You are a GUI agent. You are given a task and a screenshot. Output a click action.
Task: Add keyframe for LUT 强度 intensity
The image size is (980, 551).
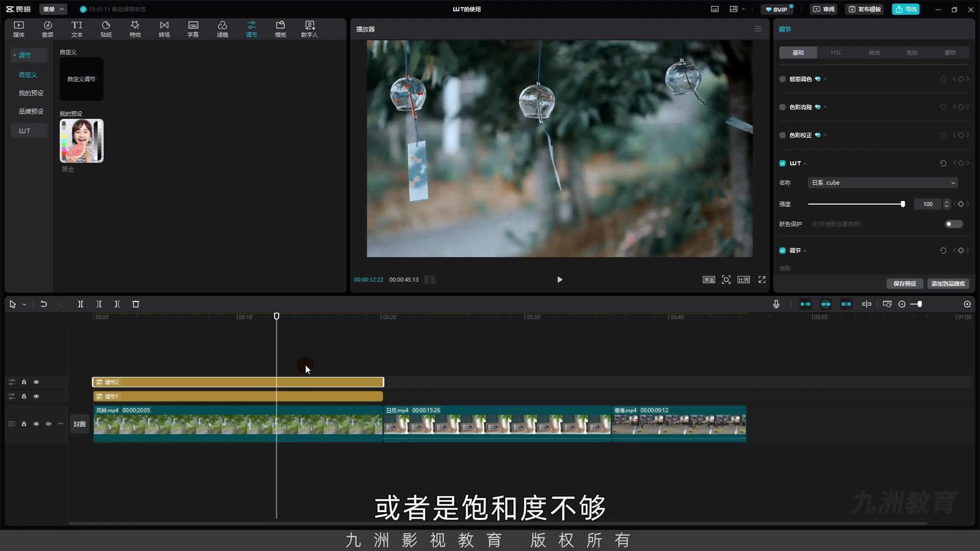click(961, 204)
